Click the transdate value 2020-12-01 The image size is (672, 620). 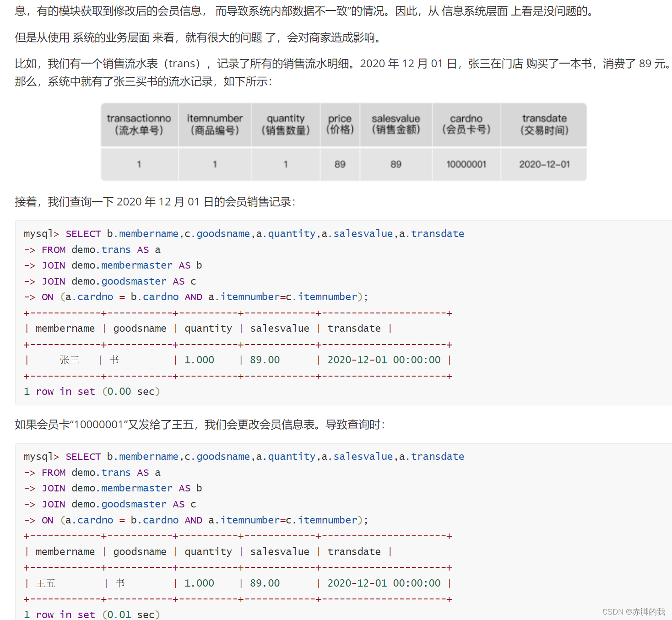pos(543,164)
